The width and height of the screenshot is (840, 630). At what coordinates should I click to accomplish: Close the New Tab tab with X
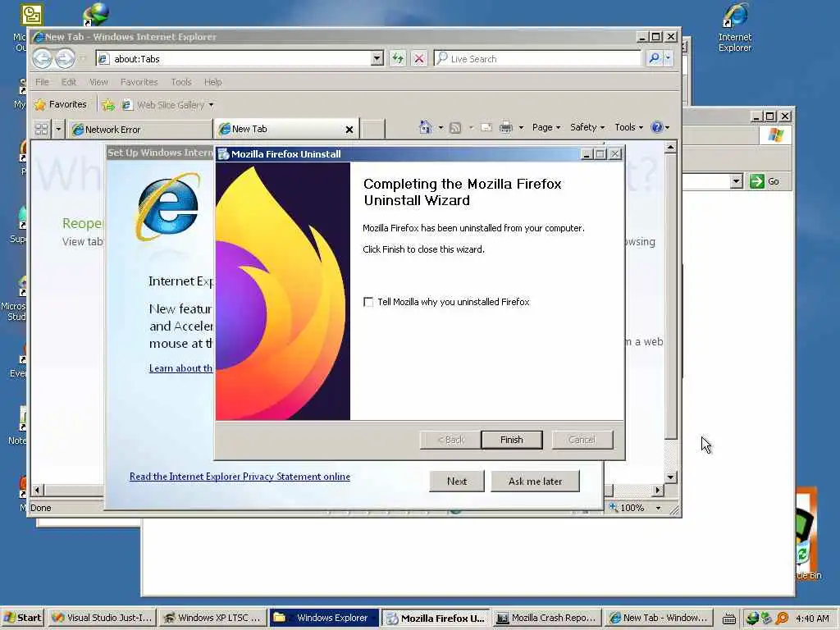[349, 130]
